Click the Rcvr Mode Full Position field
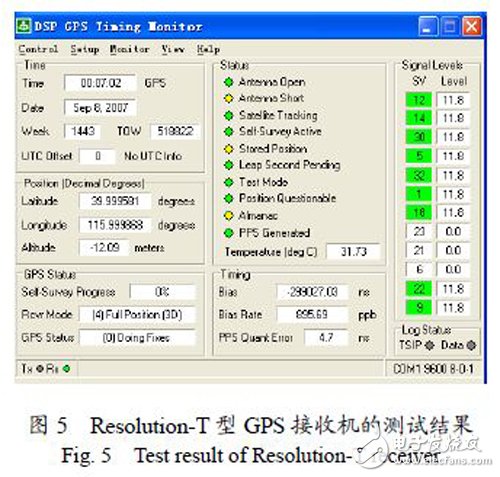Screen dimensions: 500x477 click(x=137, y=315)
